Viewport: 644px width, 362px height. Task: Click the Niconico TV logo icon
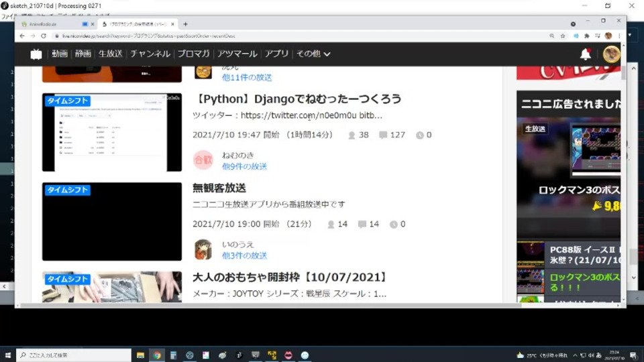[36, 54]
